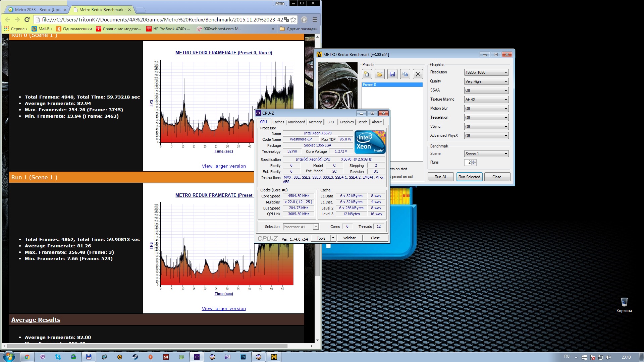Click the open preset folder icon
The image size is (644, 362).
click(x=379, y=74)
